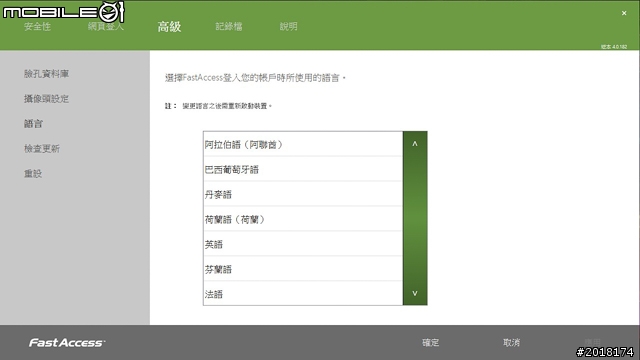Screen dimensions: 640x360
Task: Switch to the 網頁登入 tab
Action: [105, 27]
